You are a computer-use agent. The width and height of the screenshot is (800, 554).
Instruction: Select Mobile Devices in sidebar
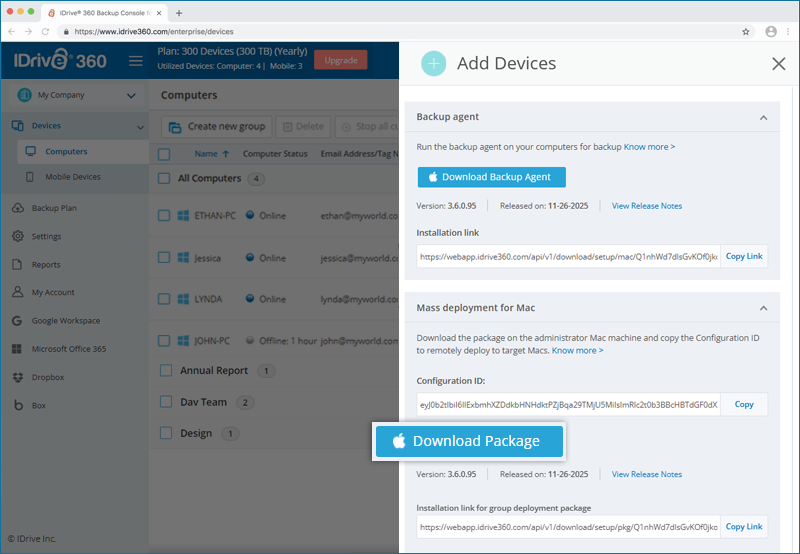tap(73, 177)
